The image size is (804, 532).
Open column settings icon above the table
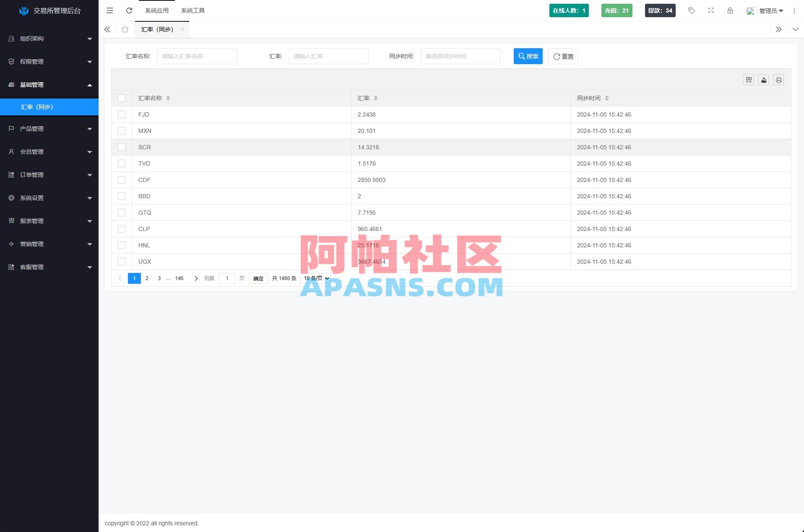[x=748, y=80]
